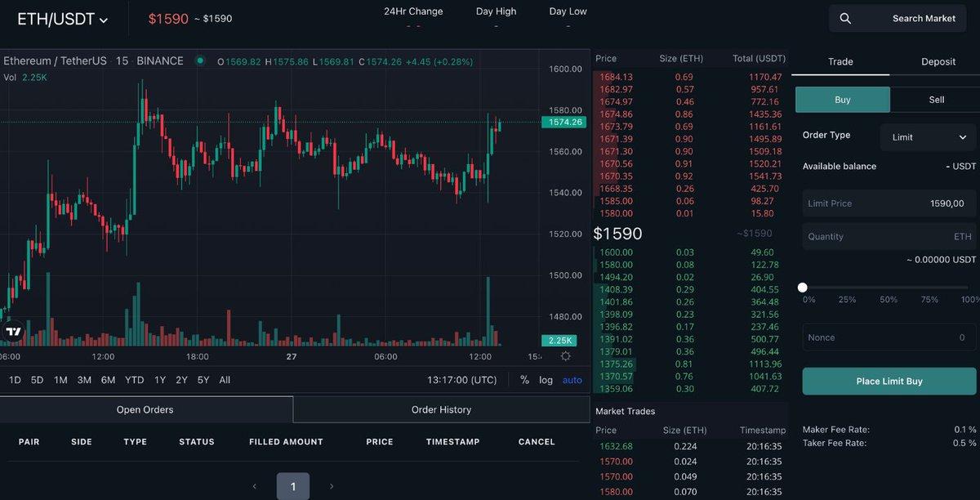Set chart range to 5D
The width and height of the screenshot is (980, 500).
point(37,380)
